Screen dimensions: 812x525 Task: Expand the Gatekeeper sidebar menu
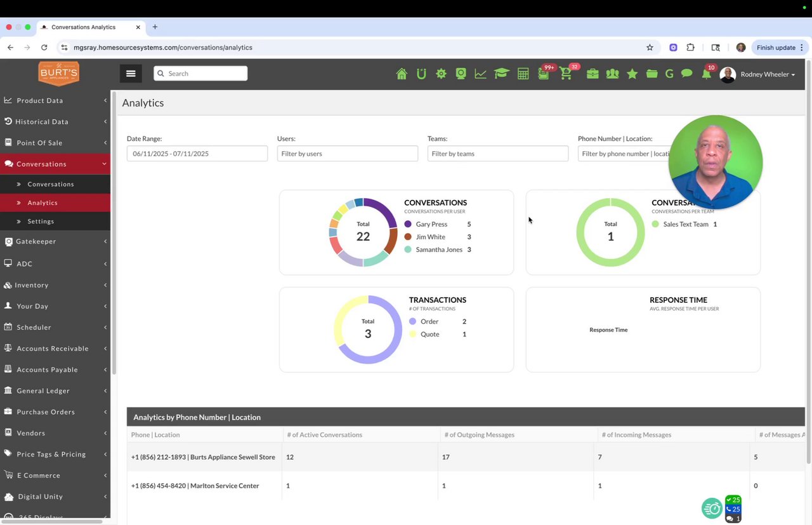[x=55, y=241]
